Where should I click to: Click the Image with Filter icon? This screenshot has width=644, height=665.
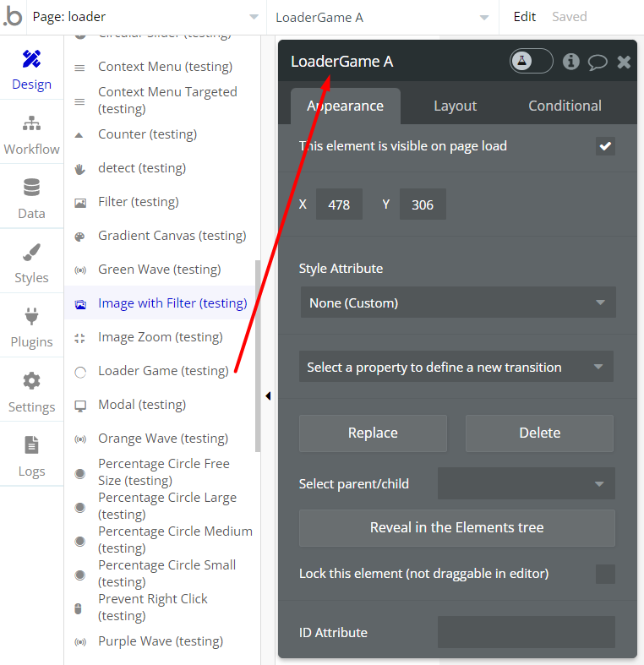(x=80, y=304)
